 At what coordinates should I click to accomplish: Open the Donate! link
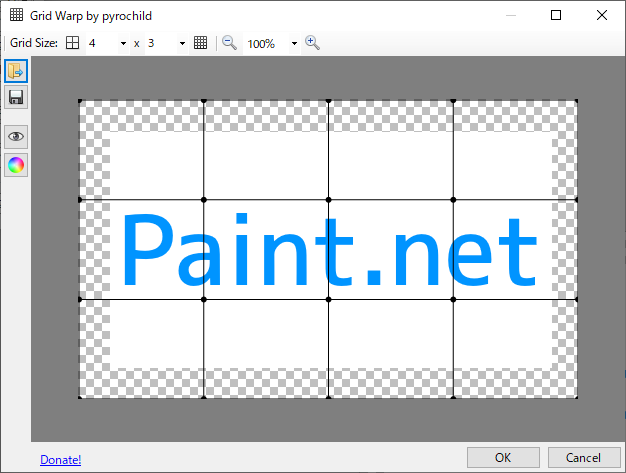click(x=60, y=459)
